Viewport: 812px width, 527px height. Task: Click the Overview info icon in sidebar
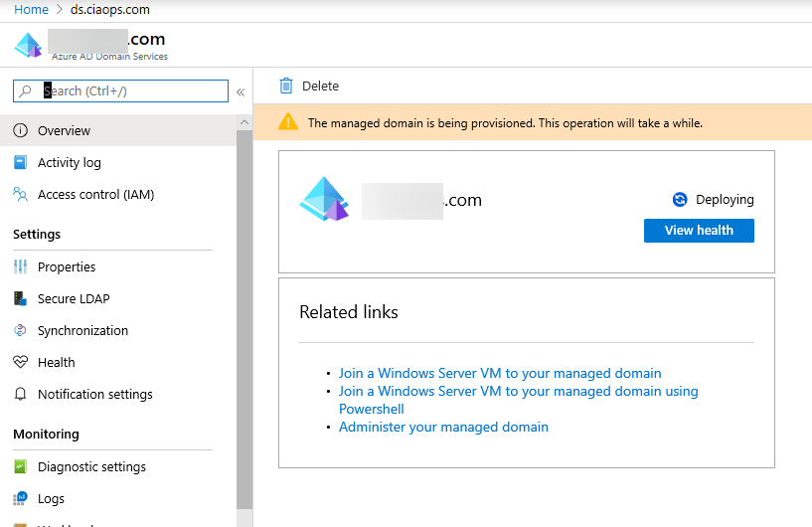pos(21,131)
